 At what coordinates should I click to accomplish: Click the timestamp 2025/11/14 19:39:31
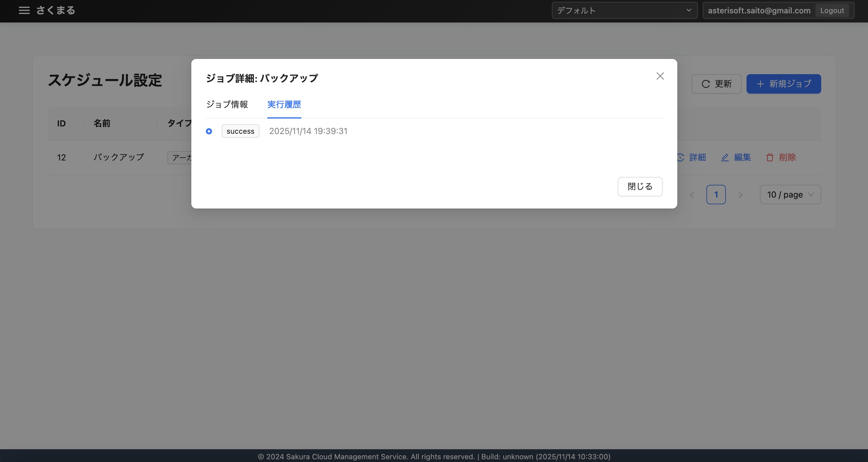(308, 131)
